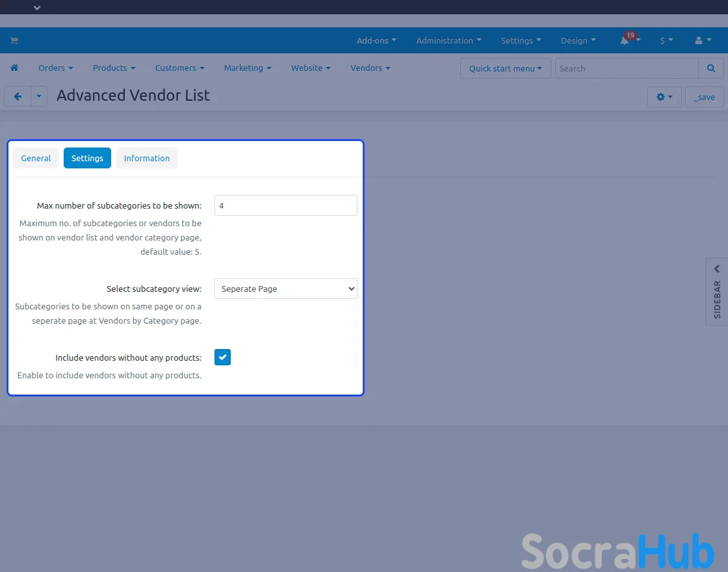Click the search magnifier button
Viewport: 728px width, 572px height.
[x=711, y=68]
